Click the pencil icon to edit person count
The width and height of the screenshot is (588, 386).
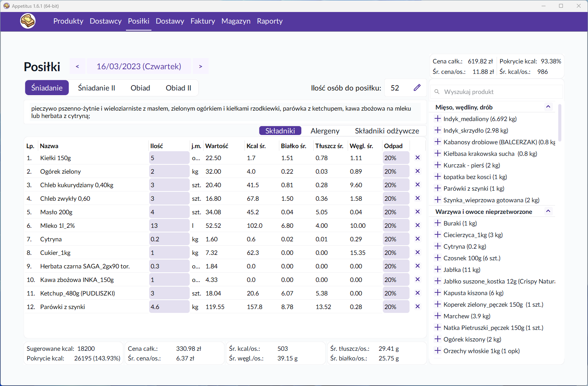(417, 88)
